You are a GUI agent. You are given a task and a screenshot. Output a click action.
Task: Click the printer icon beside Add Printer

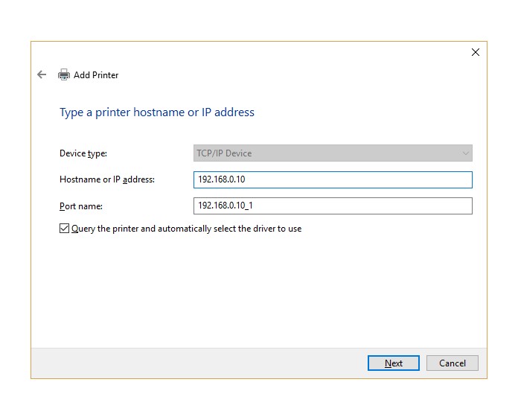click(64, 74)
